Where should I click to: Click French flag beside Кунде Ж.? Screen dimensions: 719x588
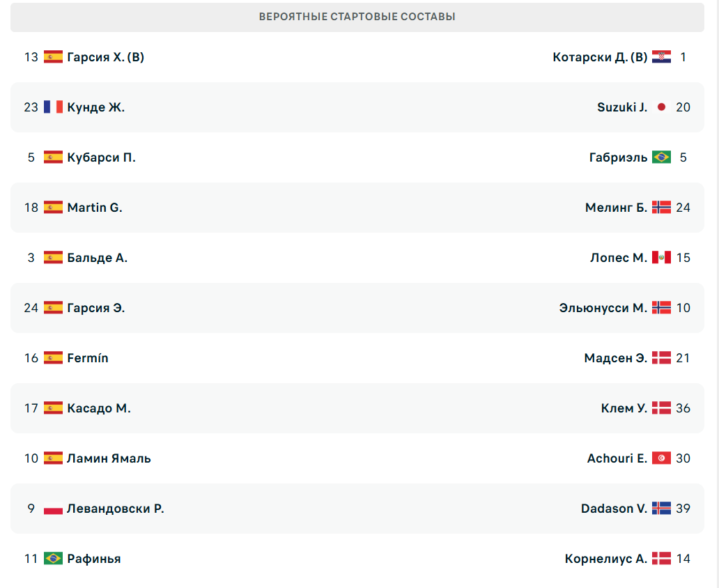[53, 107]
